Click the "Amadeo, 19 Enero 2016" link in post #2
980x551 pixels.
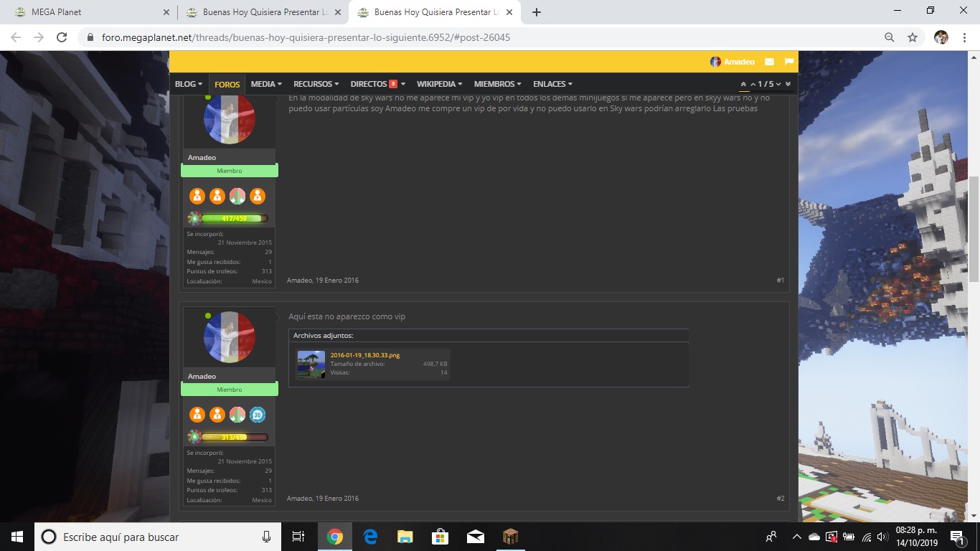pos(323,499)
